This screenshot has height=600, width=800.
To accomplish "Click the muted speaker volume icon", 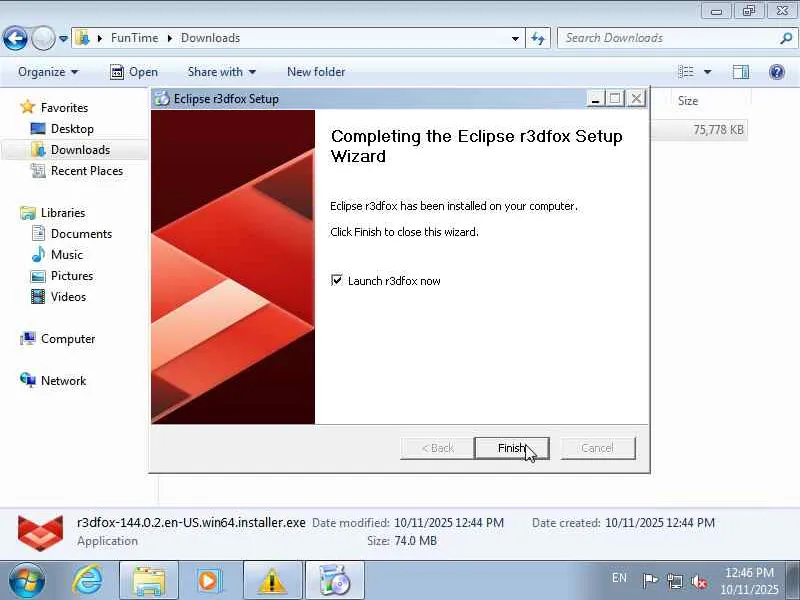I will tap(699, 581).
